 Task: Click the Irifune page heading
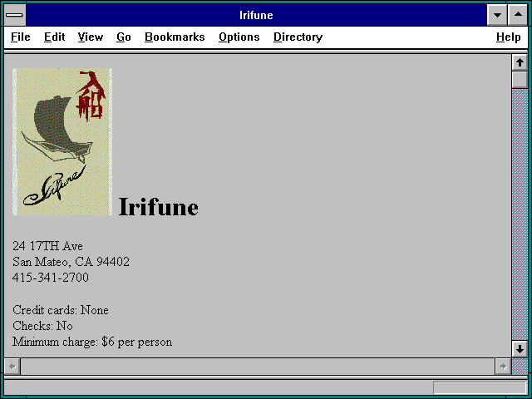159,207
